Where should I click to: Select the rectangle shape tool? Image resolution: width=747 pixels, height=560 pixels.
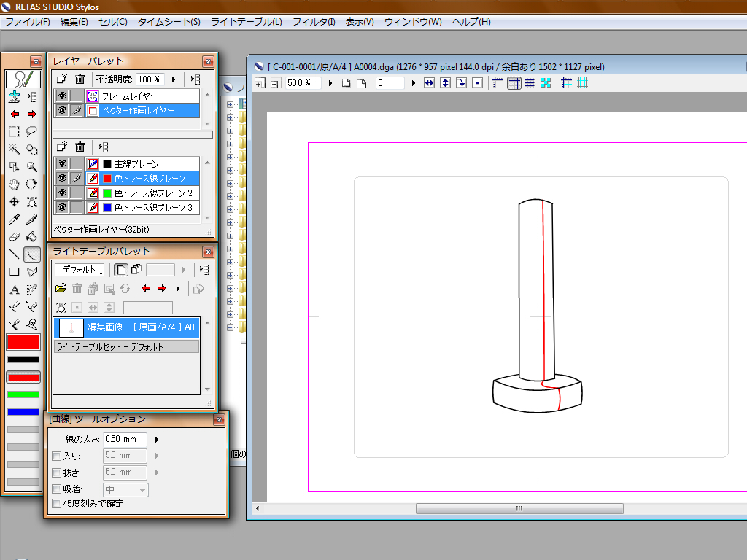tap(15, 272)
